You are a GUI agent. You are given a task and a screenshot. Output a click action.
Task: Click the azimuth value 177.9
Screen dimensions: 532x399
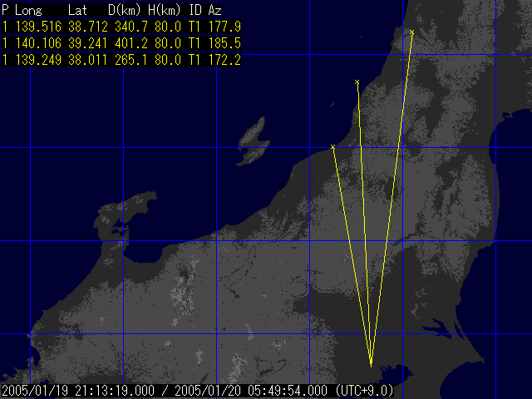tap(224, 27)
